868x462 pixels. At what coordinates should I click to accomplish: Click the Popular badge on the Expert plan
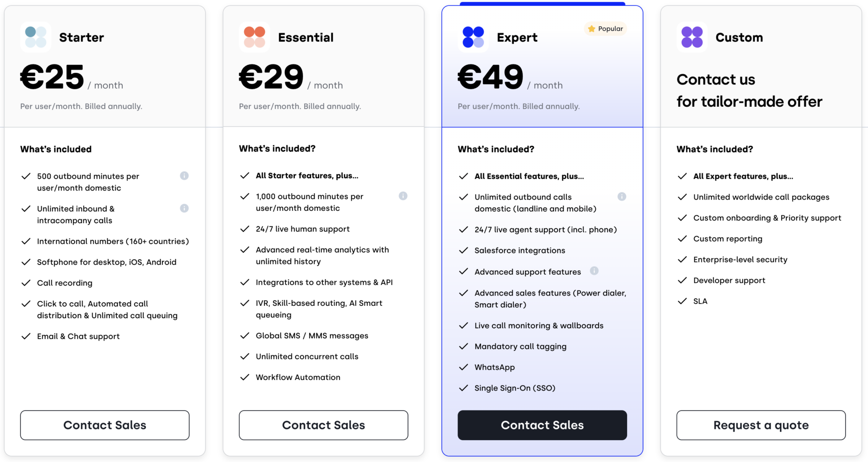click(x=605, y=29)
